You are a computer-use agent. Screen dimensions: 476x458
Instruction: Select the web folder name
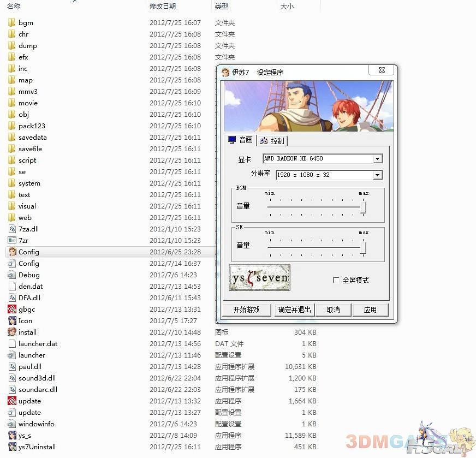(25, 218)
